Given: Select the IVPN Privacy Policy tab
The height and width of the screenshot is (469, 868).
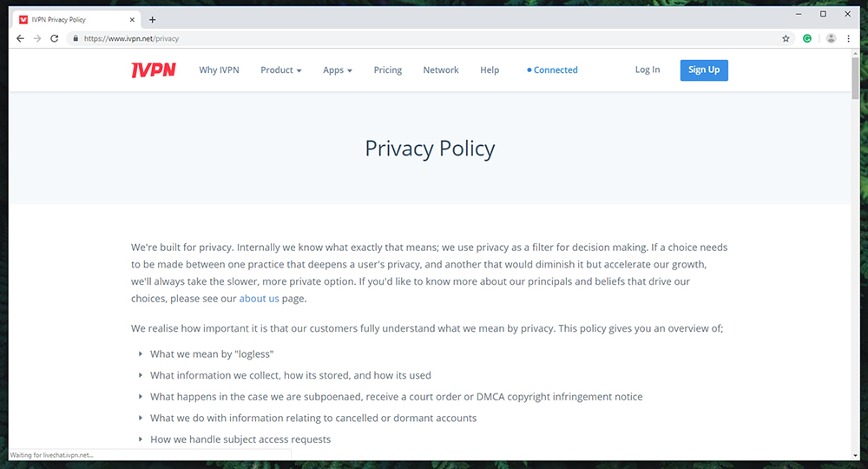Looking at the screenshot, I should point(76,19).
